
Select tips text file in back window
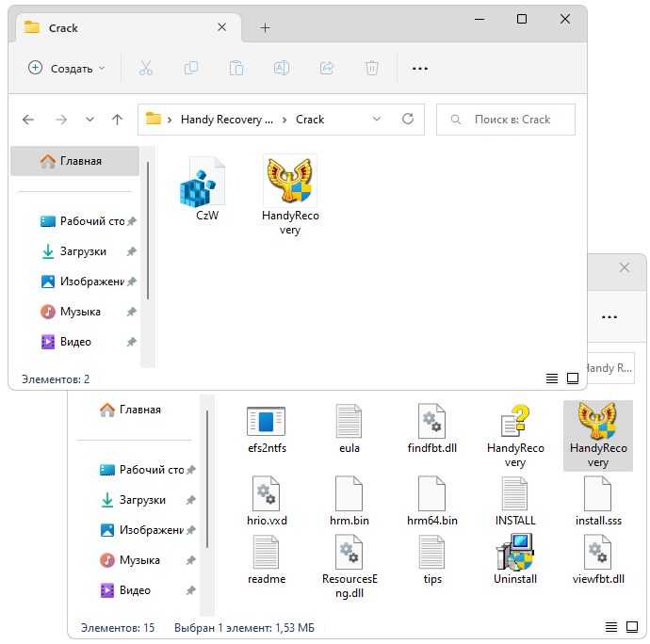point(432,559)
